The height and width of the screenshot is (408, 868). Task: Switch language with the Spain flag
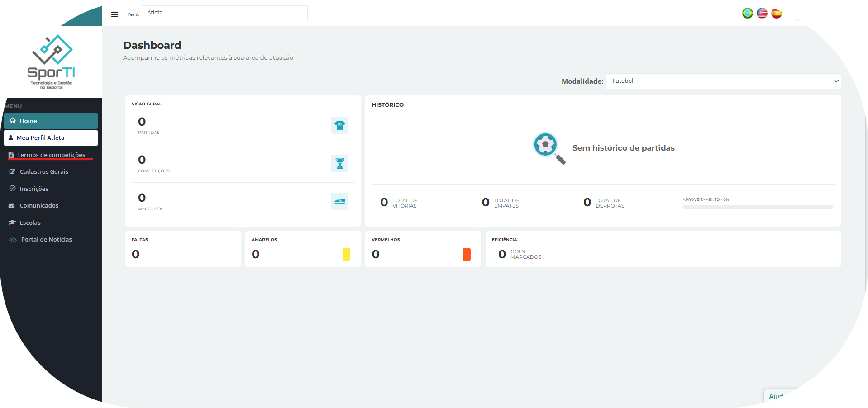pos(776,14)
